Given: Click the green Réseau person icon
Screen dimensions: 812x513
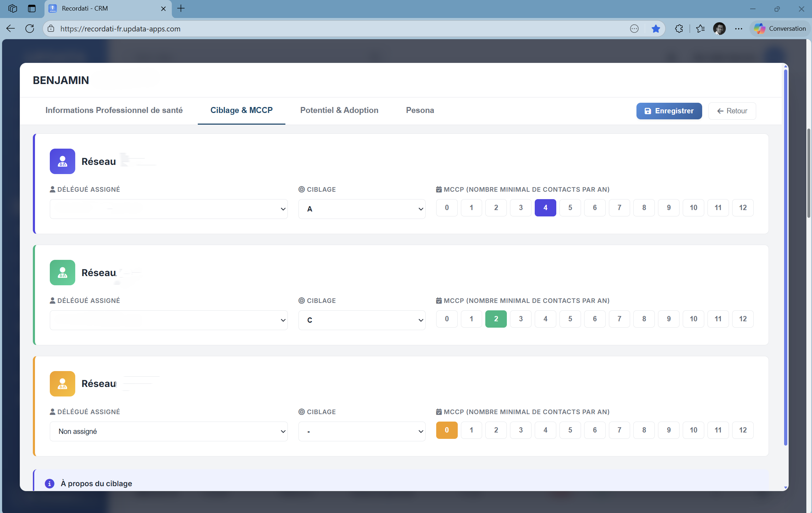Looking at the screenshot, I should tap(63, 272).
